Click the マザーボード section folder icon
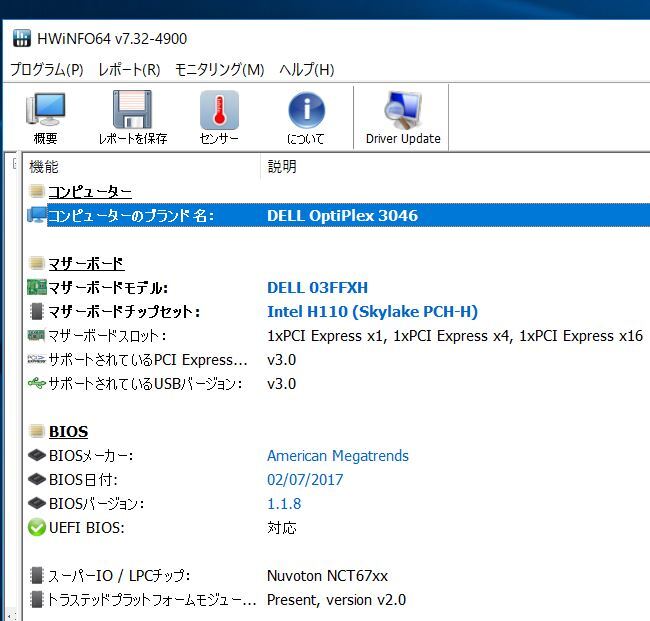Image resolution: width=650 pixels, height=621 pixels. pos(36,263)
